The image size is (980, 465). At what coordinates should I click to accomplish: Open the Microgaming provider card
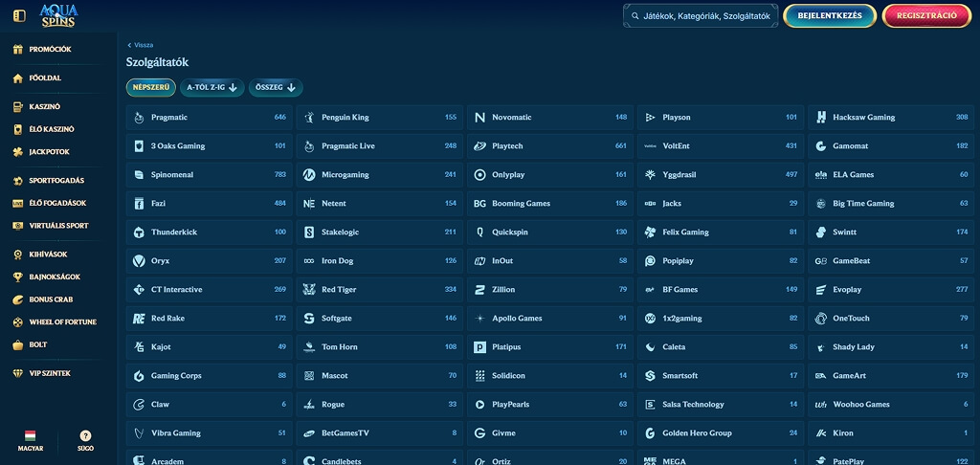(379, 175)
